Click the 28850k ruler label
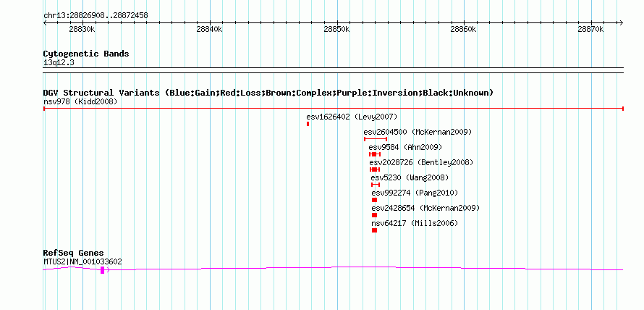Image resolution: width=644 pixels, height=310 pixels. pos(337,30)
